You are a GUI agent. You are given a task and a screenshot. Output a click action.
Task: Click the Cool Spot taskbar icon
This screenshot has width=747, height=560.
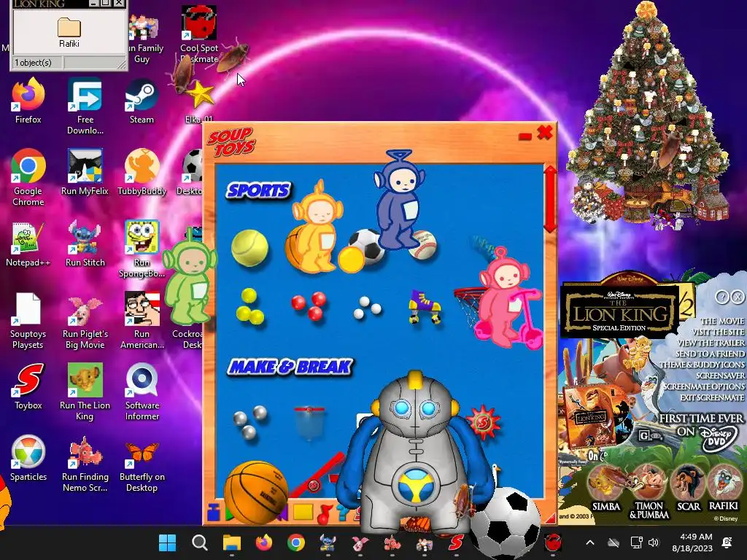pos(553,542)
